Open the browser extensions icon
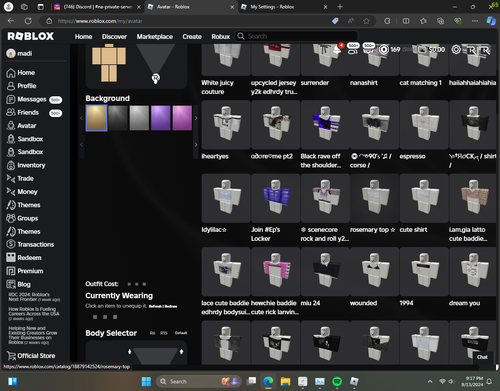Image resolution: width=500 pixels, height=391 pixels. 387,21
